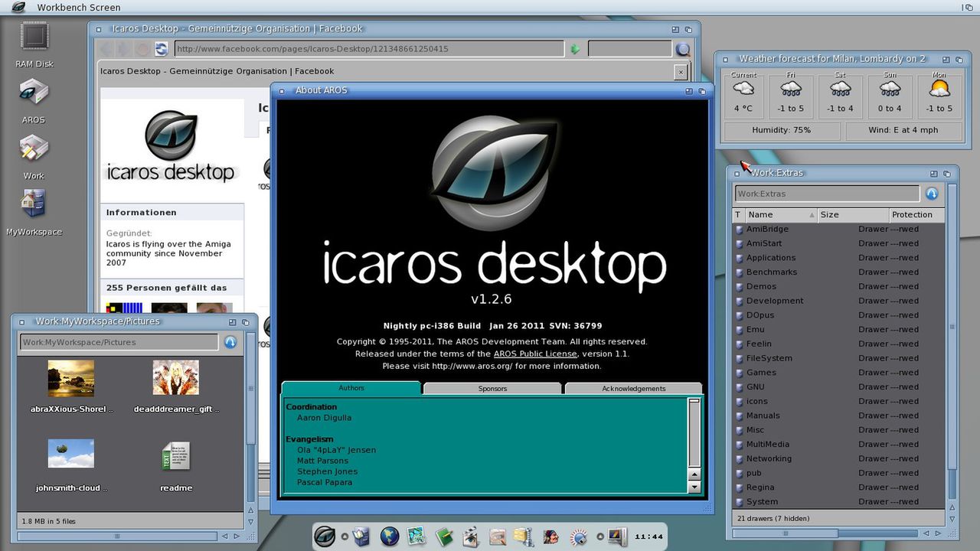Launch the globe web browser from dock
Image resolution: width=980 pixels, height=551 pixels.
(x=390, y=536)
